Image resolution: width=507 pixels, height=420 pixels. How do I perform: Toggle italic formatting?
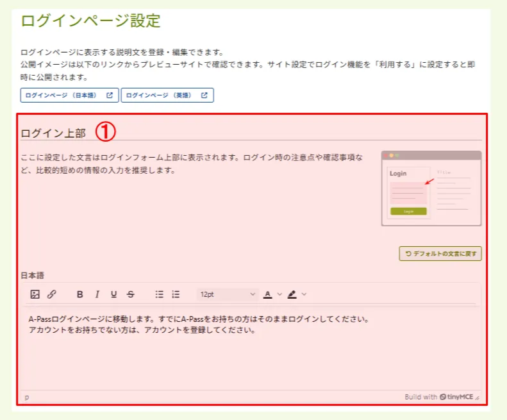97,294
